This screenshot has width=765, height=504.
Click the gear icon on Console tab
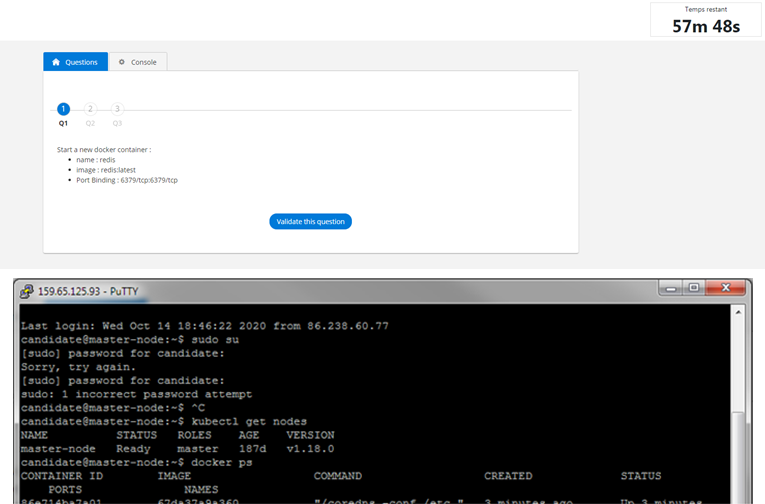pyautogui.click(x=122, y=62)
